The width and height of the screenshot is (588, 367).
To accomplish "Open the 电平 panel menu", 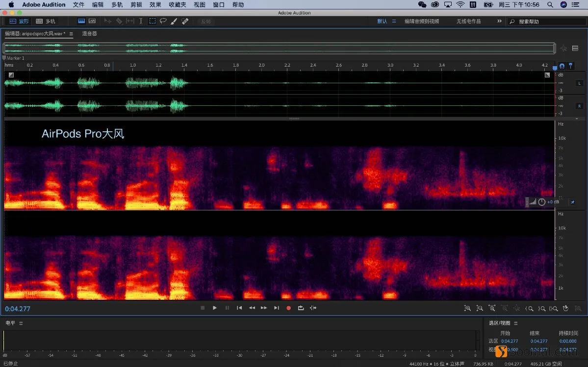I will coord(21,323).
